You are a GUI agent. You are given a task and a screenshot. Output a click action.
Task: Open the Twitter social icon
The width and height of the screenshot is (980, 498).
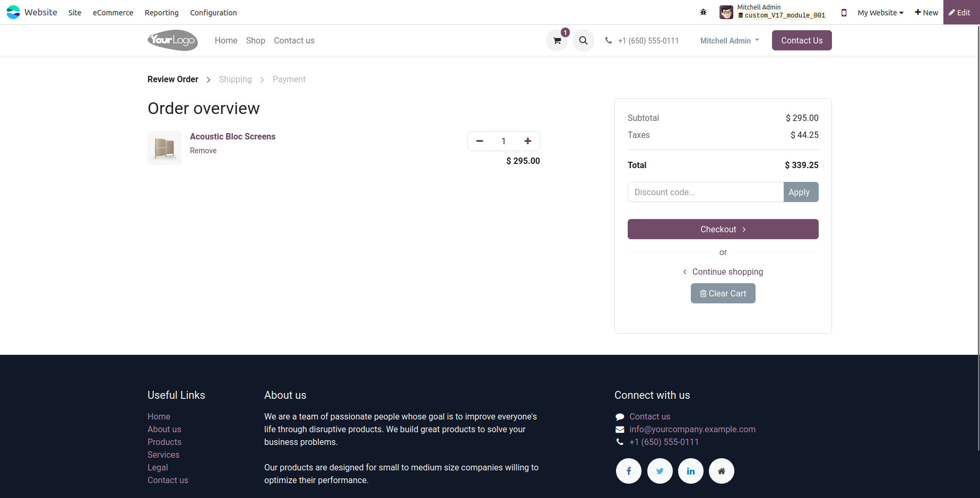click(660, 471)
